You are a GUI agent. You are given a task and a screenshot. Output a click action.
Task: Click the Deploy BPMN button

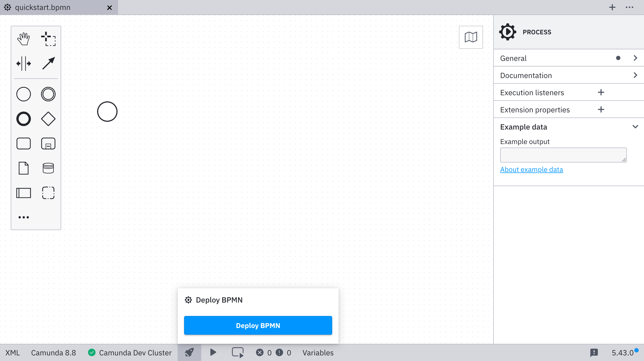258,325
